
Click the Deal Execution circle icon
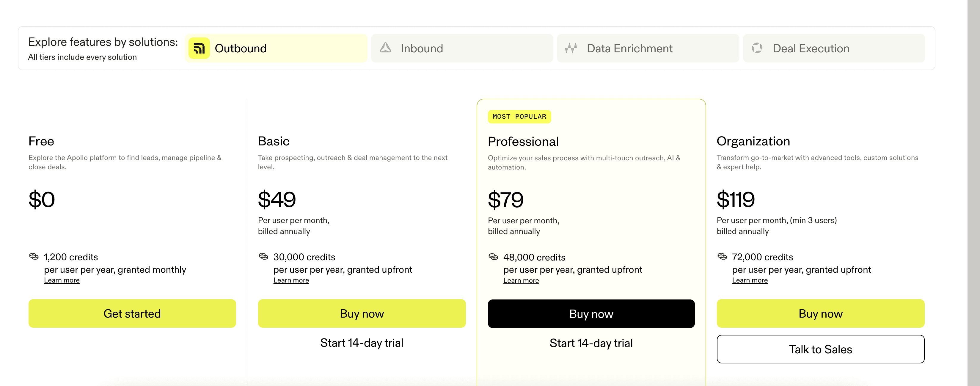(x=757, y=48)
